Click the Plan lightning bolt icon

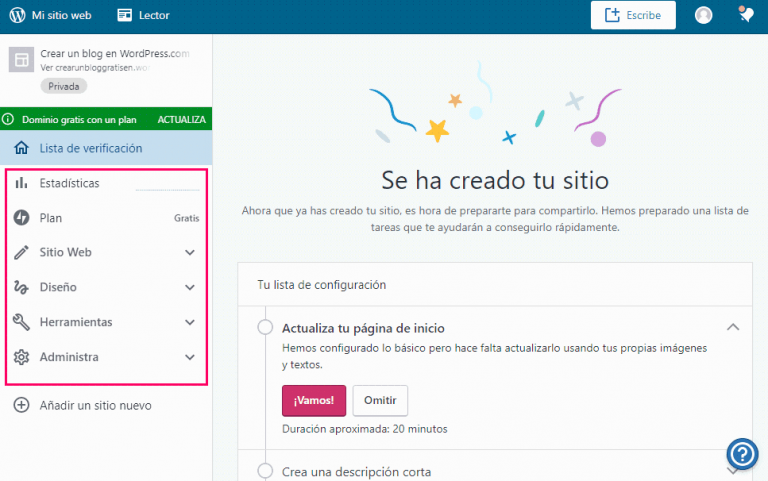point(21,217)
